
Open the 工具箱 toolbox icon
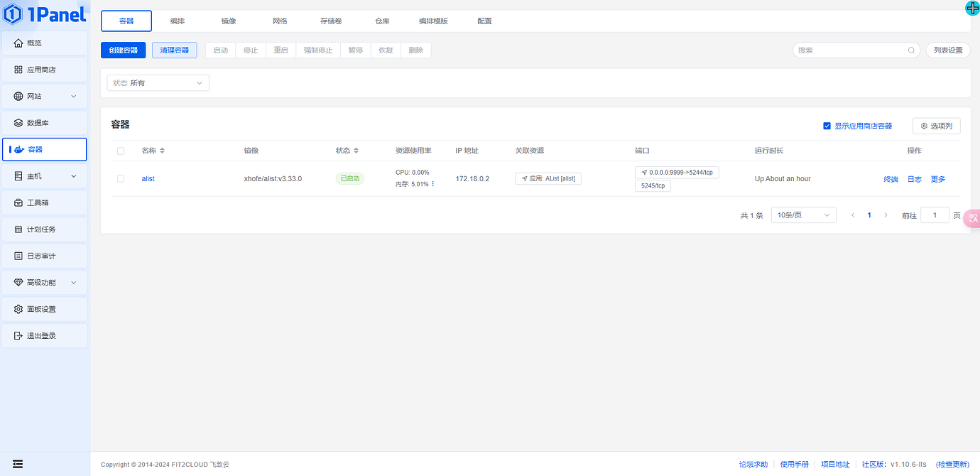(20, 202)
